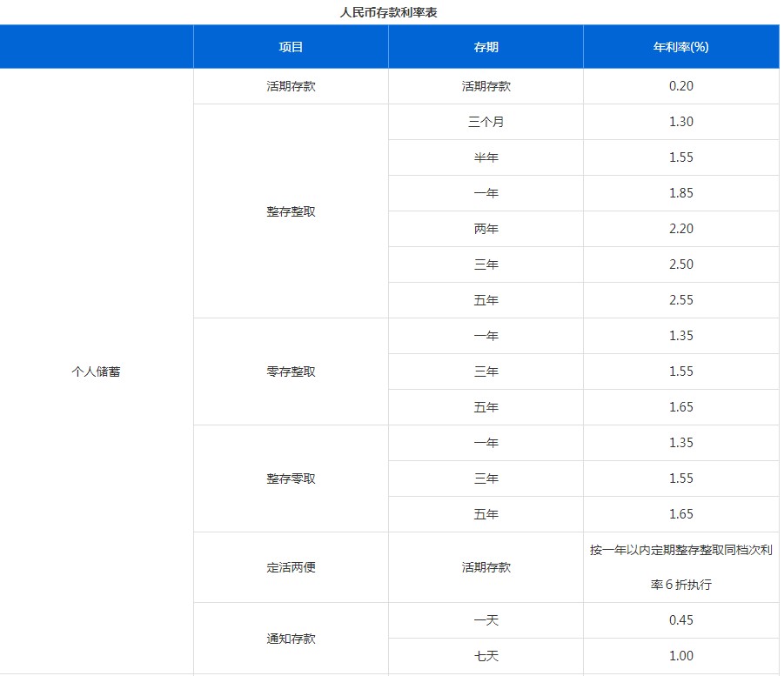
Task: Click the 2.50 rate value
Action: 681,264
